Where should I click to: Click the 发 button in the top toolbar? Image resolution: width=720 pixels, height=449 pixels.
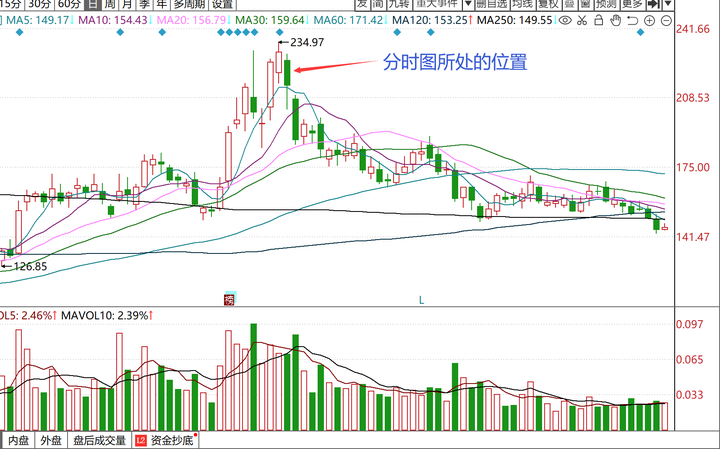coord(362,4)
